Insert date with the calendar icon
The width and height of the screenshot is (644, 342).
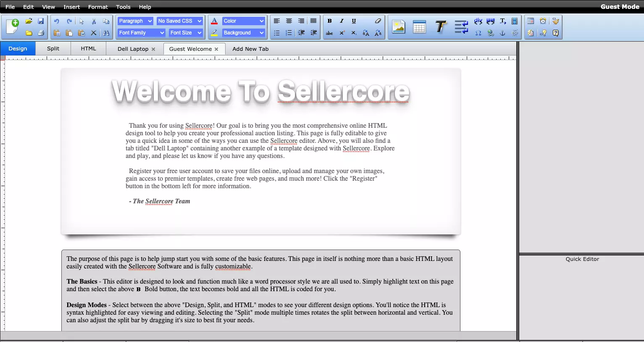pos(531,21)
